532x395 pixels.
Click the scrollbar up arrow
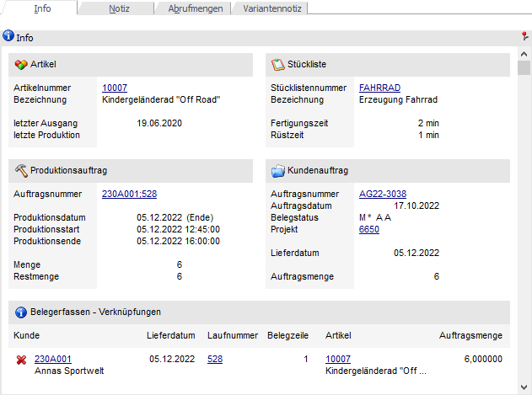click(x=524, y=54)
